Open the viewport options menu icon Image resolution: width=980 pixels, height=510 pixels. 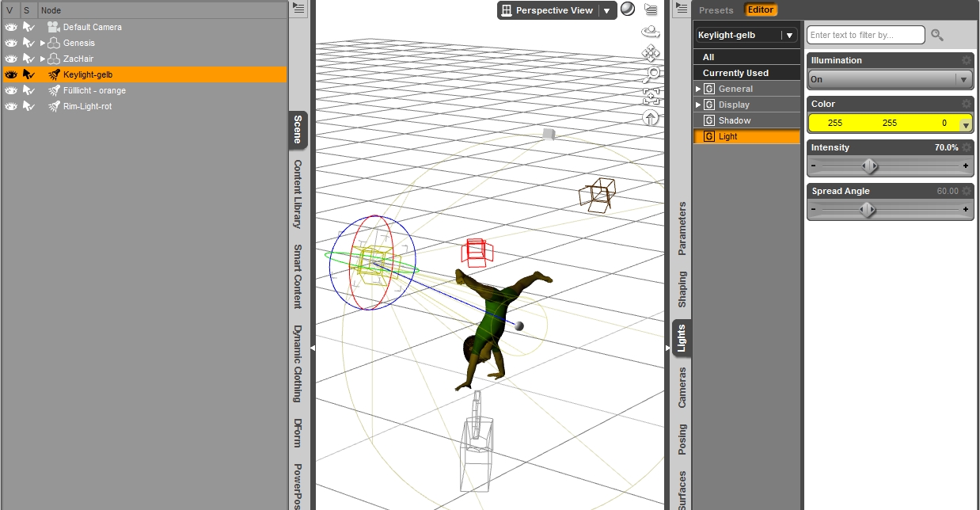[651, 10]
